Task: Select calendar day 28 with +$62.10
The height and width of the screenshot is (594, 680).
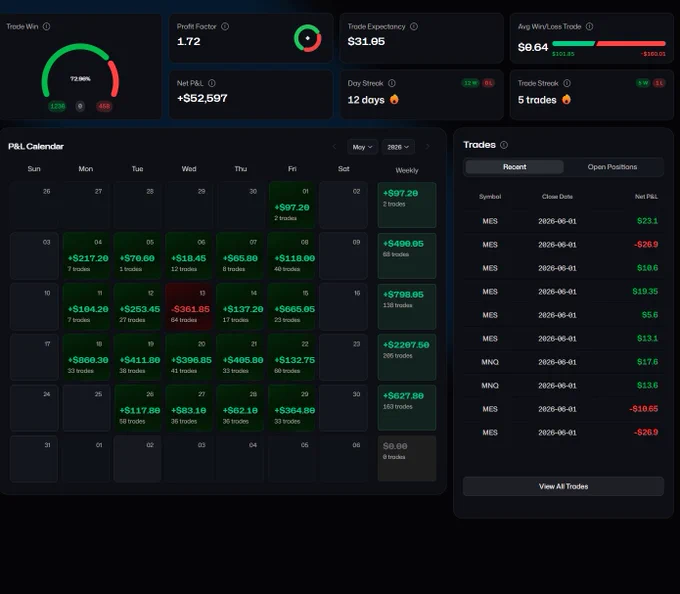Action: [240, 408]
